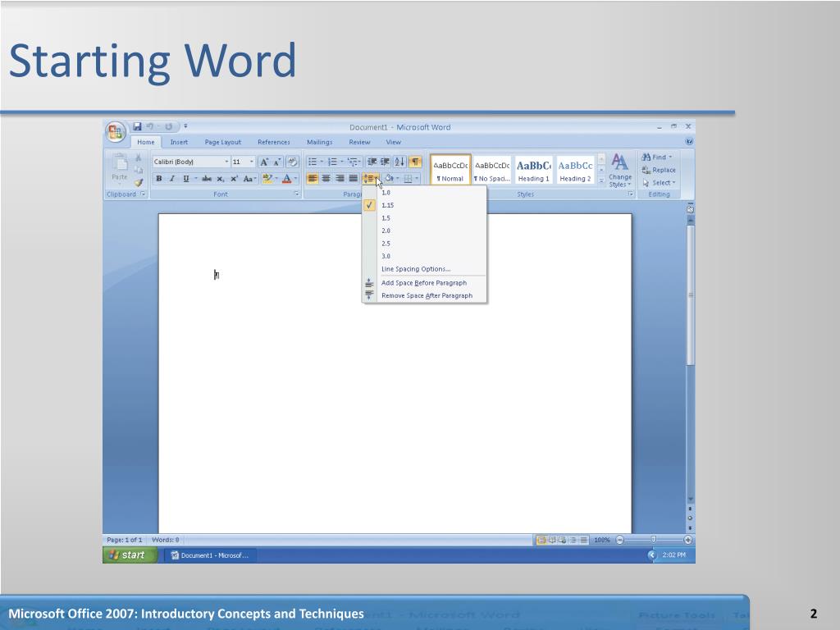Click the Numbering list icon
Viewport: 840px width, 630px height.
tap(332, 162)
